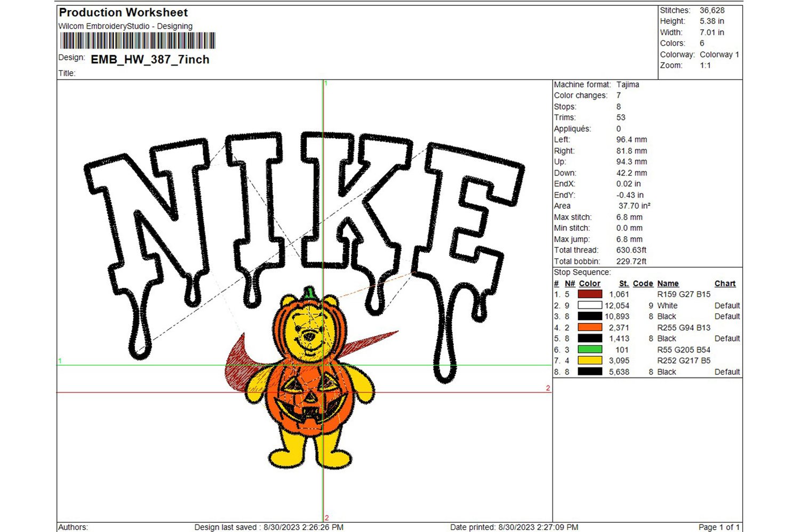Click the "Page 1 of 1" indicator
This screenshot has width=800, height=532.
[719, 527]
